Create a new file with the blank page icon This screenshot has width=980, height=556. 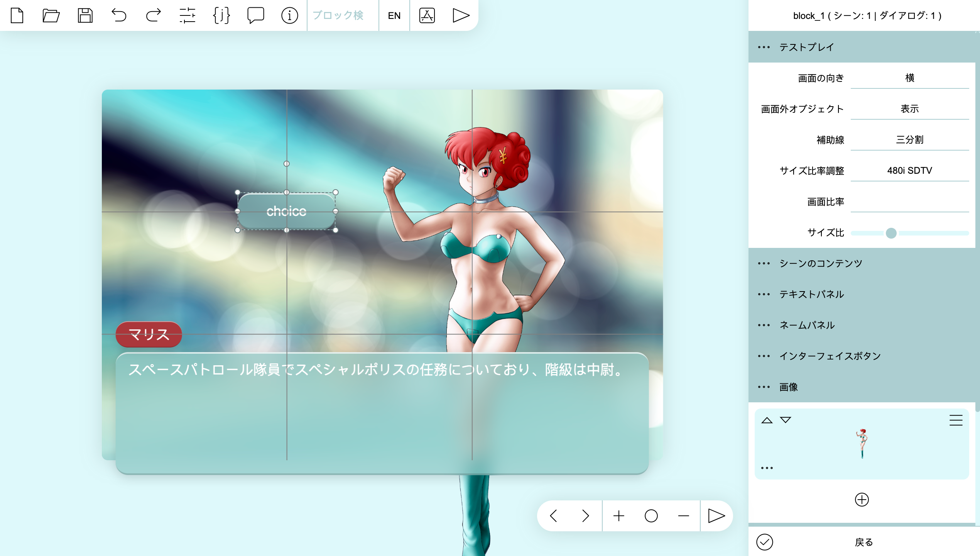17,15
